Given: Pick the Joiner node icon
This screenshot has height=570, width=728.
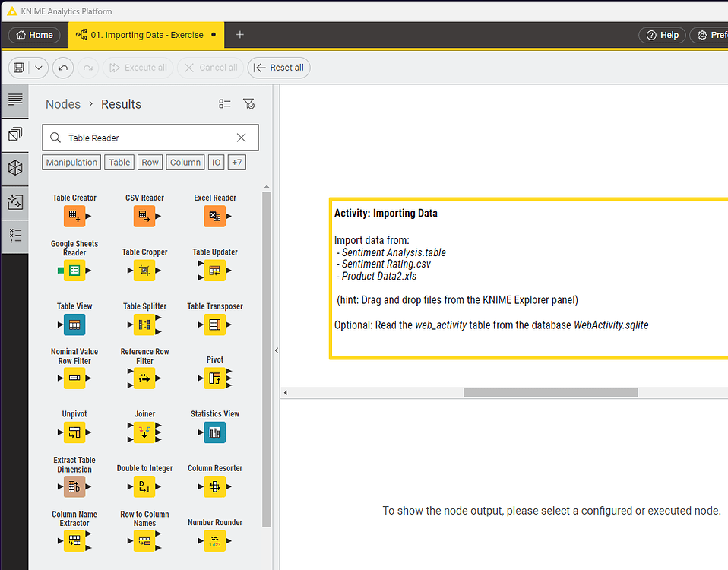Looking at the screenshot, I should (x=144, y=432).
